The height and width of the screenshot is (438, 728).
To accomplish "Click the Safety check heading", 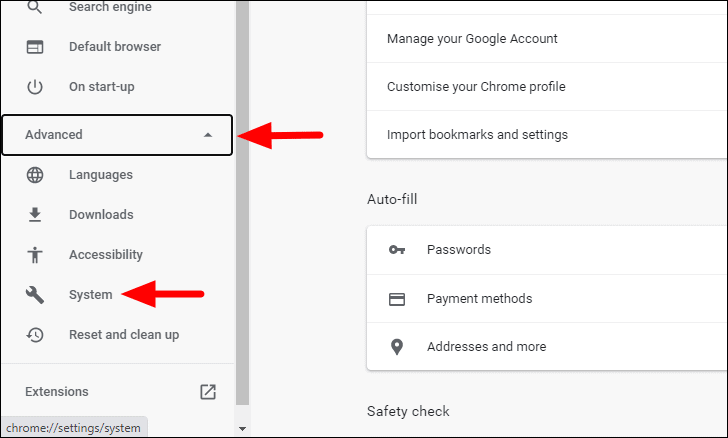I will pyautogui.click(x=408, y=412).
